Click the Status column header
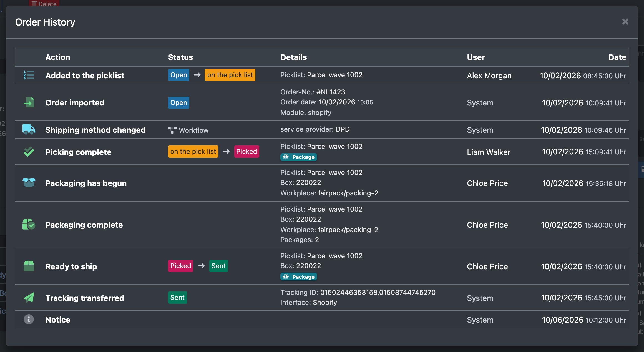This screenshot has height=352, width=644. (180, 57)
